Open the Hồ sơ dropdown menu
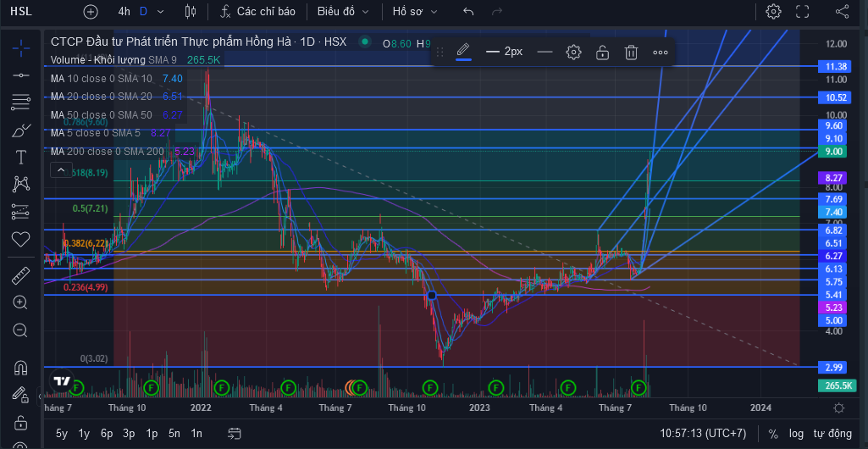The width and height of the screenshot is (868, 449). point(415,11)
